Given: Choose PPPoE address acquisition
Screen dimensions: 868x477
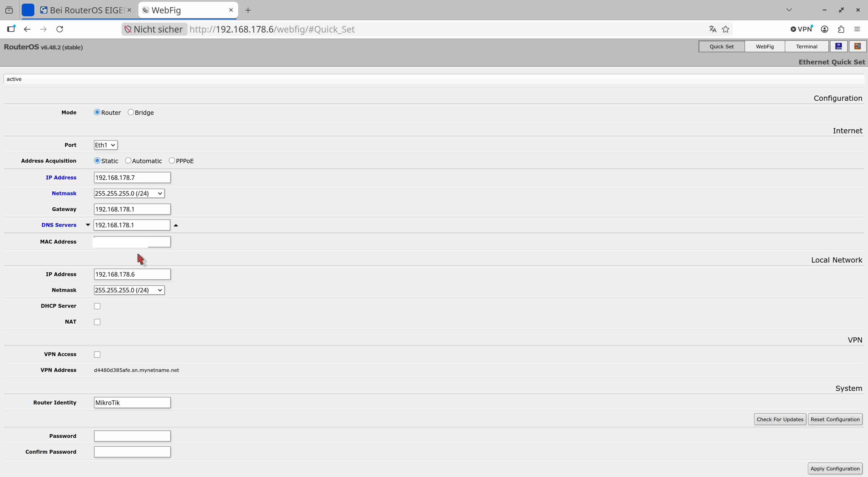Looking at the screenshot, I should [172, 161].
